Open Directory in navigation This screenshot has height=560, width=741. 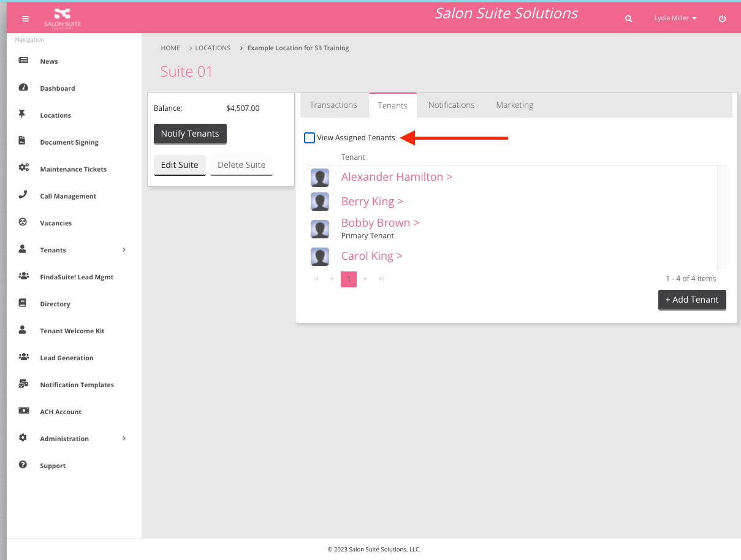click(55, 304)
